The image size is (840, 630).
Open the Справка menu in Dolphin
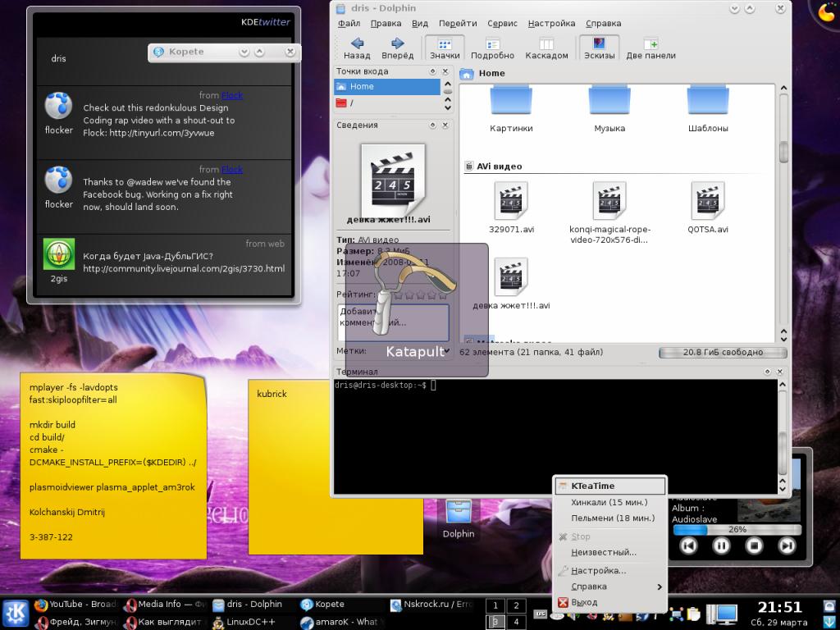pos(603,23)
